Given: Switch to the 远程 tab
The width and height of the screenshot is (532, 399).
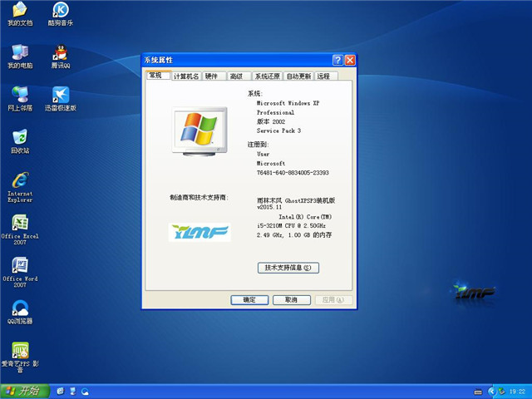Looking at the screenshot, I should (326, 76).
